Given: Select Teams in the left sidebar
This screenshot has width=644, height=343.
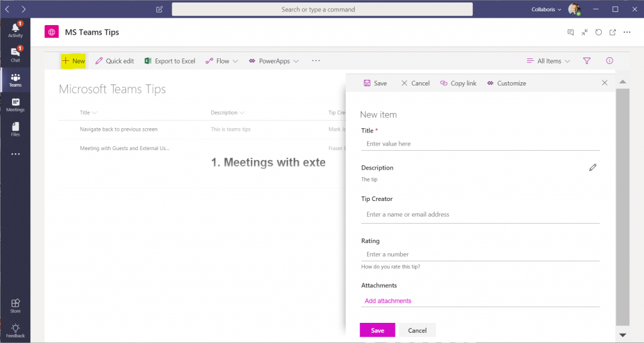Looking at the screenshot, I should pos(15,80).
